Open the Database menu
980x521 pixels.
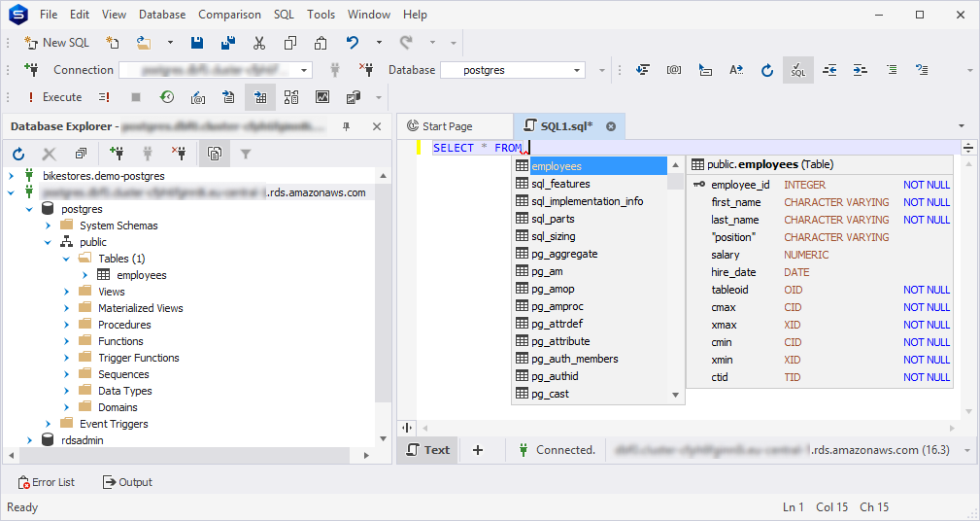[162, 14]
